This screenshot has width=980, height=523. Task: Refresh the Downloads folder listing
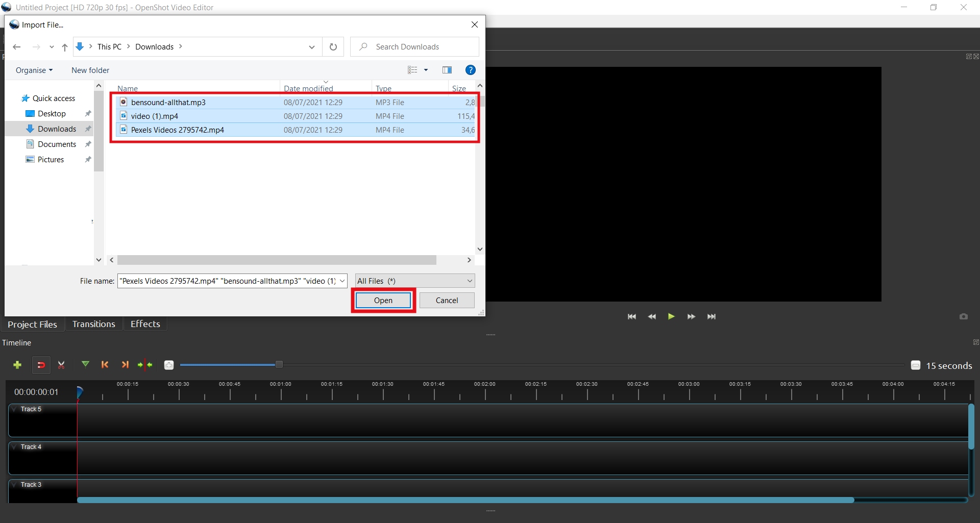click(333, 47)
